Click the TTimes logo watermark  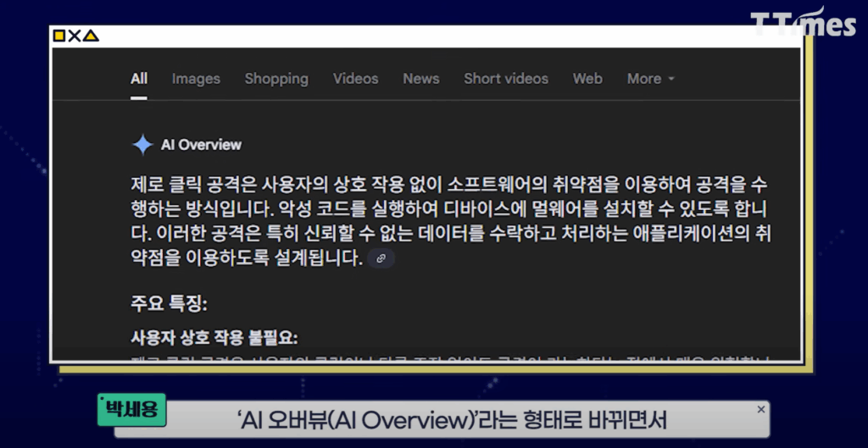[x=803, y=24]
